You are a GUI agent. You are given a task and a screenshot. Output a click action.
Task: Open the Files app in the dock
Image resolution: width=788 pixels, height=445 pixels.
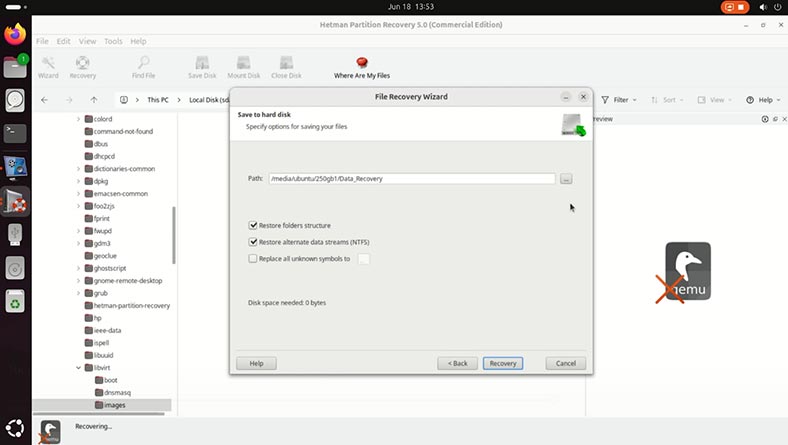coord(15,67)
